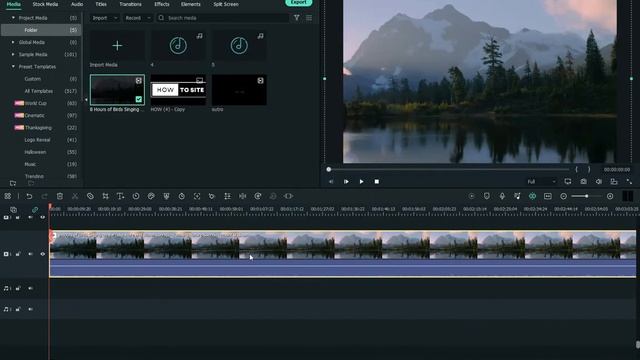Open the Effects tab
This screenshot has height=360, width=640.
162,4
